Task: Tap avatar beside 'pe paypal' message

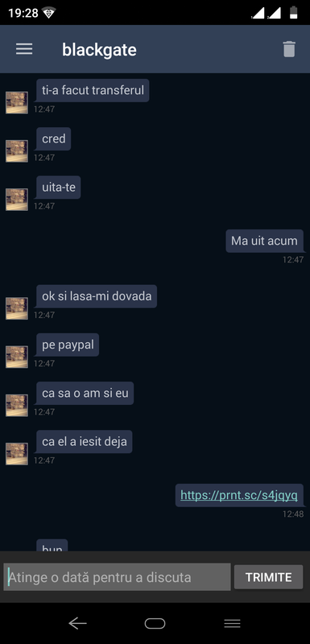Action: [x=17, y=357]
